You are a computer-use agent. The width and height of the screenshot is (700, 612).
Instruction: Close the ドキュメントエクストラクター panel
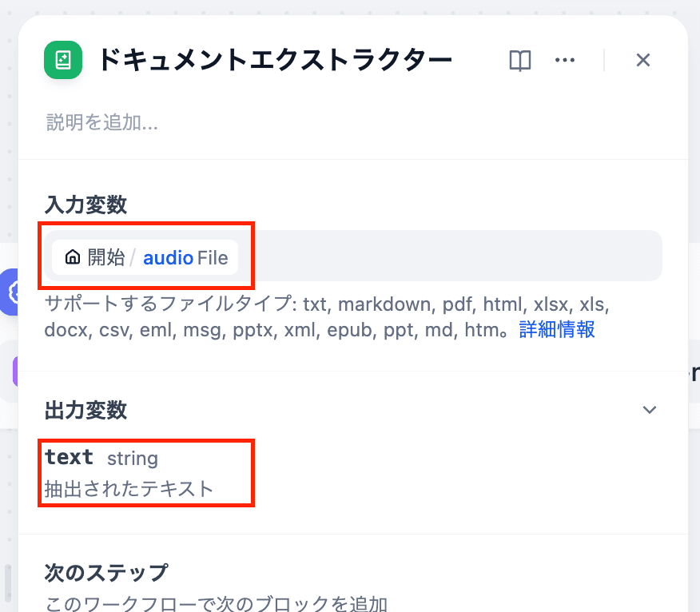[643, 61]
